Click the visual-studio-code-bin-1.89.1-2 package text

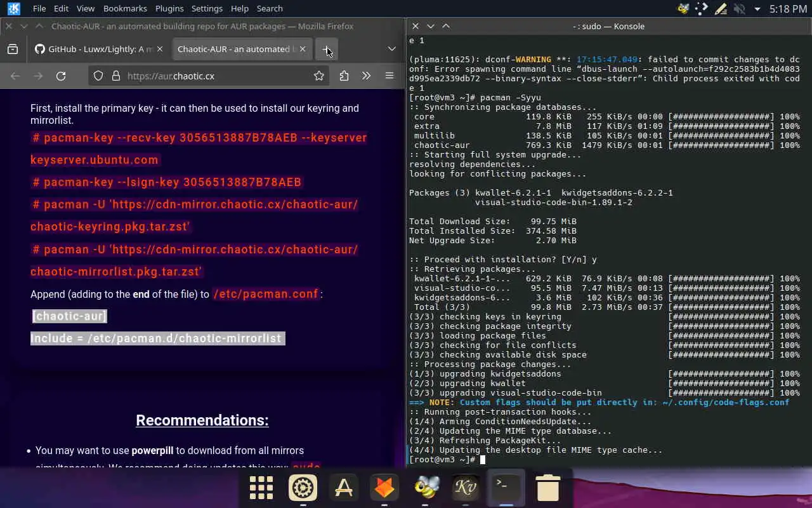pos(554,203)
